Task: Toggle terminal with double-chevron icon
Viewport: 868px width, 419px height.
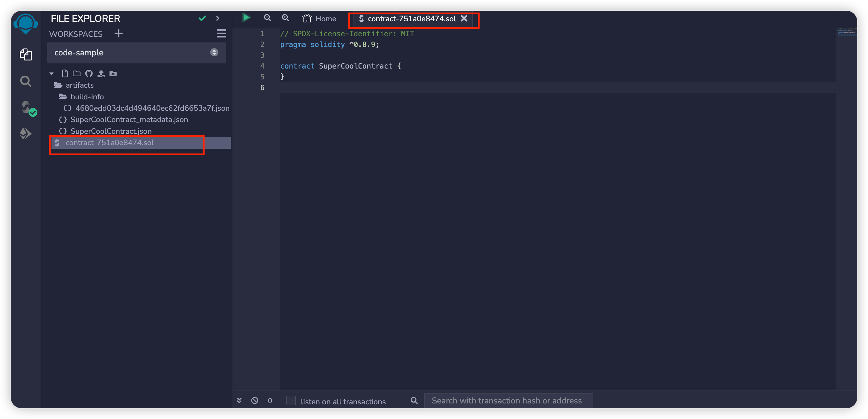Action: coord(239,400)
